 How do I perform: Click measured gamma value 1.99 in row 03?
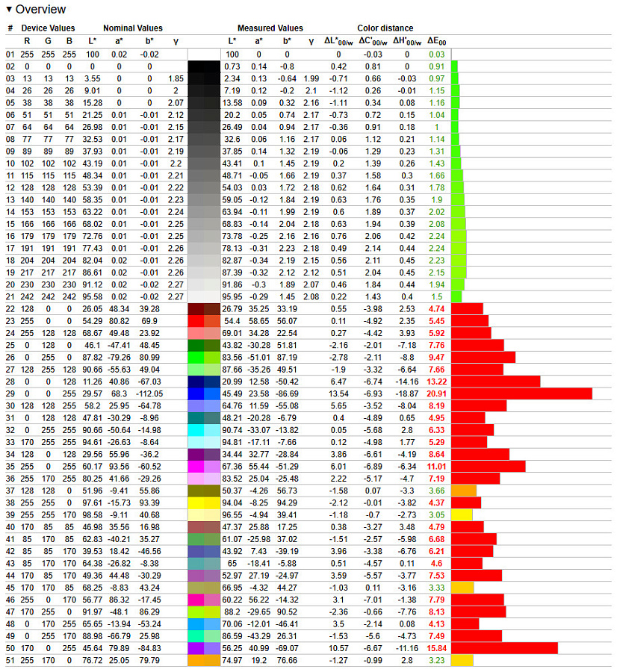coord(311,79)
